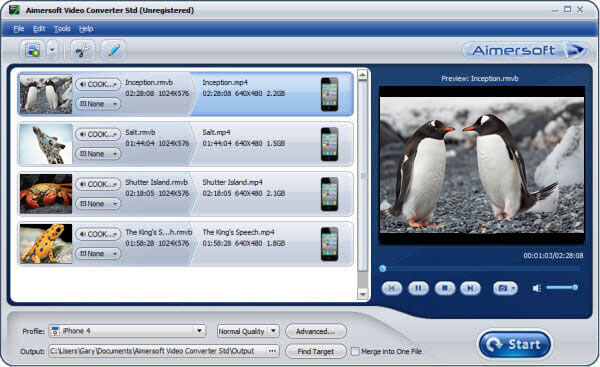Image resolution: width=600 pixels, height=367 pixels.
Task: Start the conversion
Action: point(515,344)
